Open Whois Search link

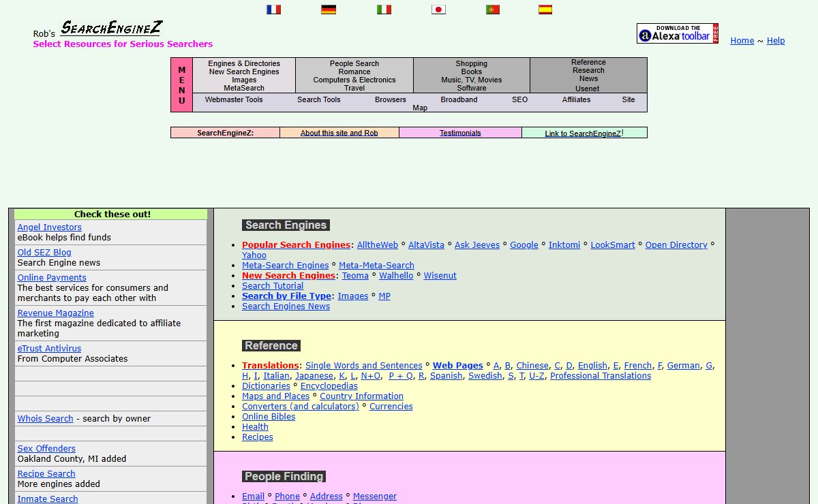[45, 419]
